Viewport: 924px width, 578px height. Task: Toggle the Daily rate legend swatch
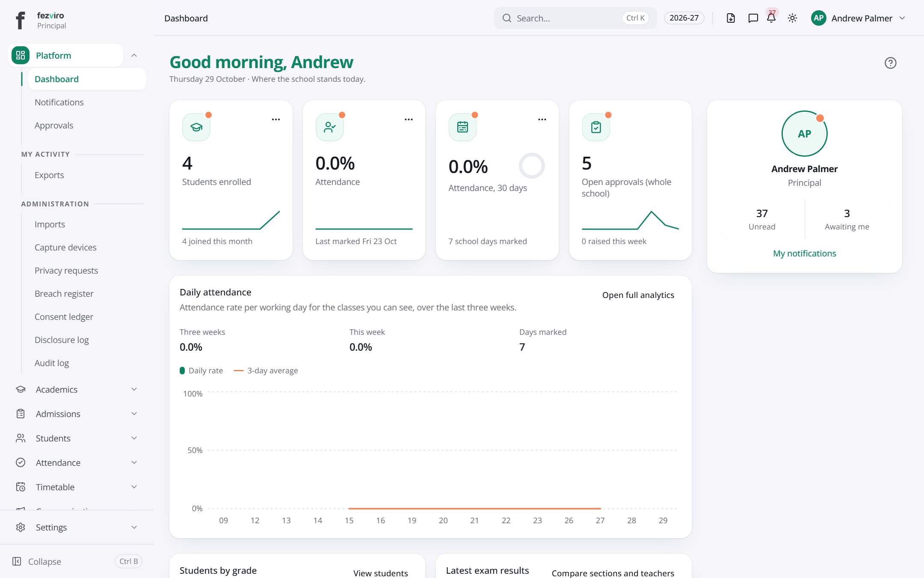pyautogui.click(x=182, y=370)
